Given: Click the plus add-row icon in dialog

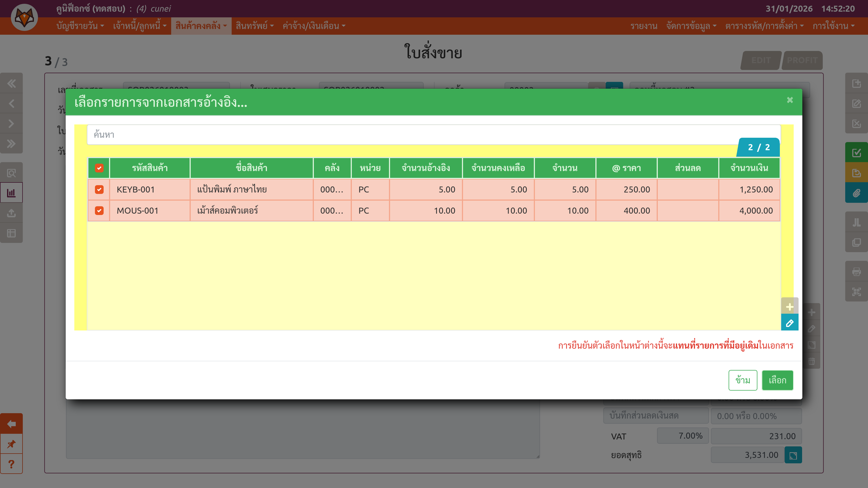Looking at the screenshot, I should (x=790, y=307).
